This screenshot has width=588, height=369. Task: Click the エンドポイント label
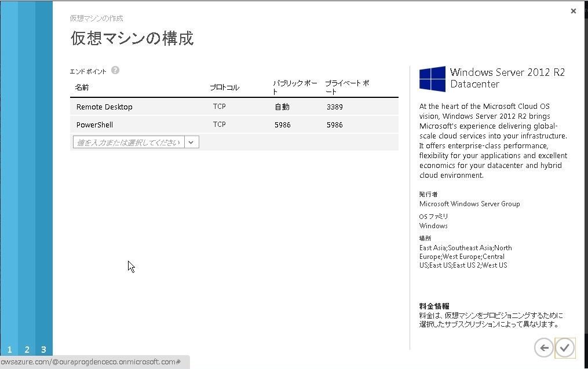[x=88, y=71]
